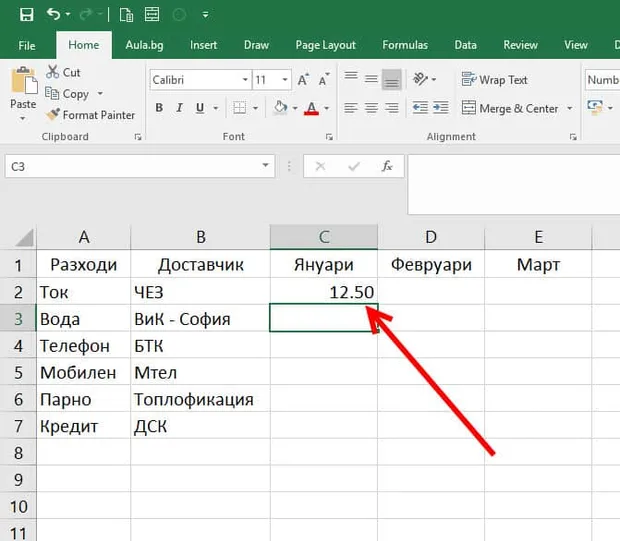Click the Orientation text angle icon
The width and height of the screenshot is (620, 541).
click(x=420, y=79)
